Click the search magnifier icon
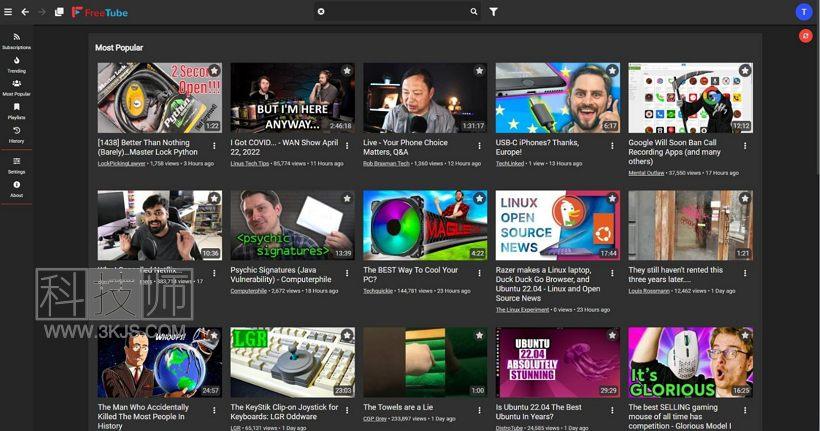Image resolution: width=820 pixels, height=431 pixels. click(473, 12)
